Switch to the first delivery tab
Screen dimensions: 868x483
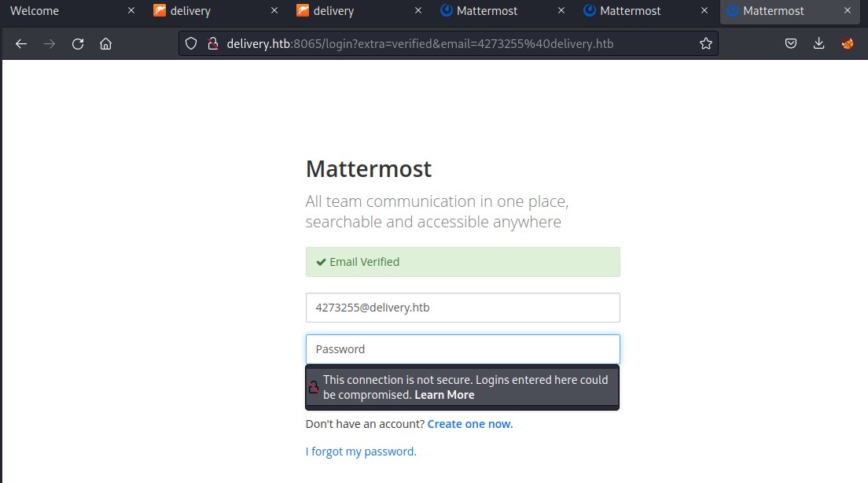pos(204,11)
